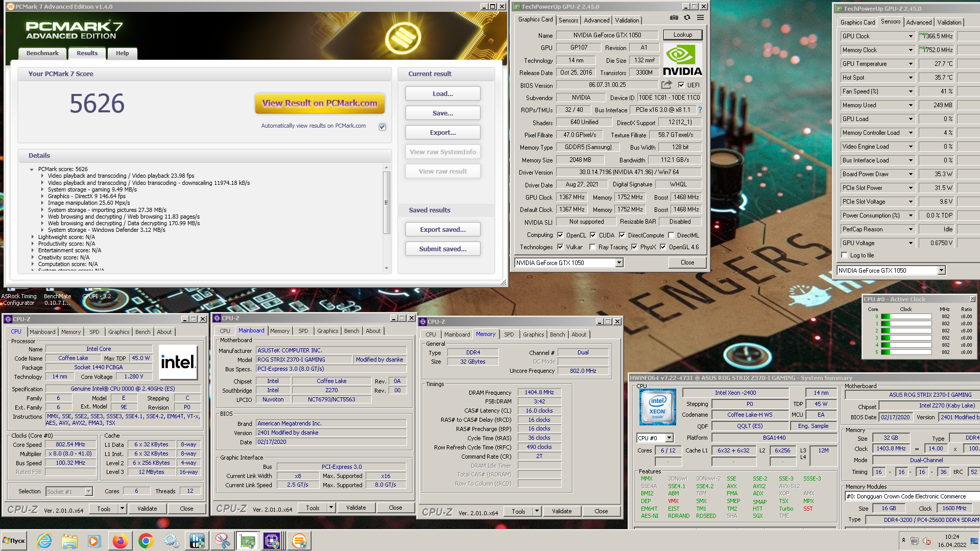Collapse the PCMark score 5626 tree node
This screenshot has width=980, height=551.
32,169
